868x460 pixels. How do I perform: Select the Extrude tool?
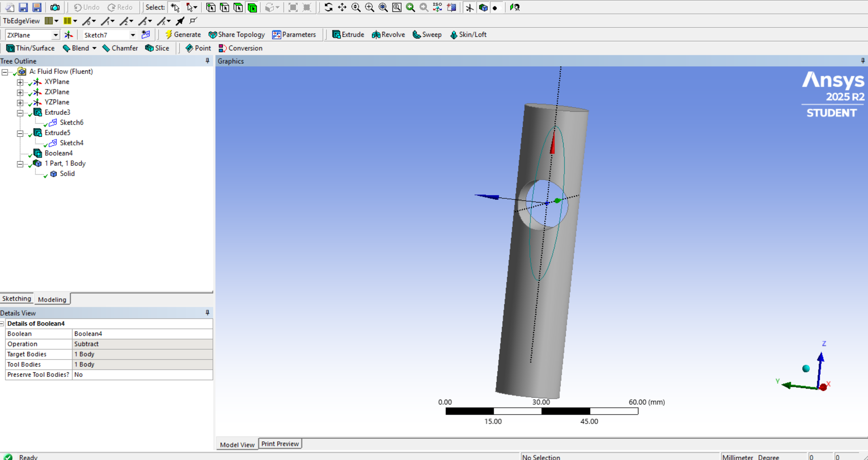click(x=348, y=35)
